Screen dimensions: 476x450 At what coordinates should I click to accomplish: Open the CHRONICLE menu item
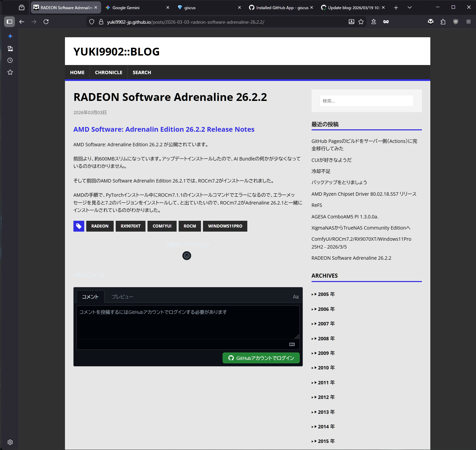109,72
